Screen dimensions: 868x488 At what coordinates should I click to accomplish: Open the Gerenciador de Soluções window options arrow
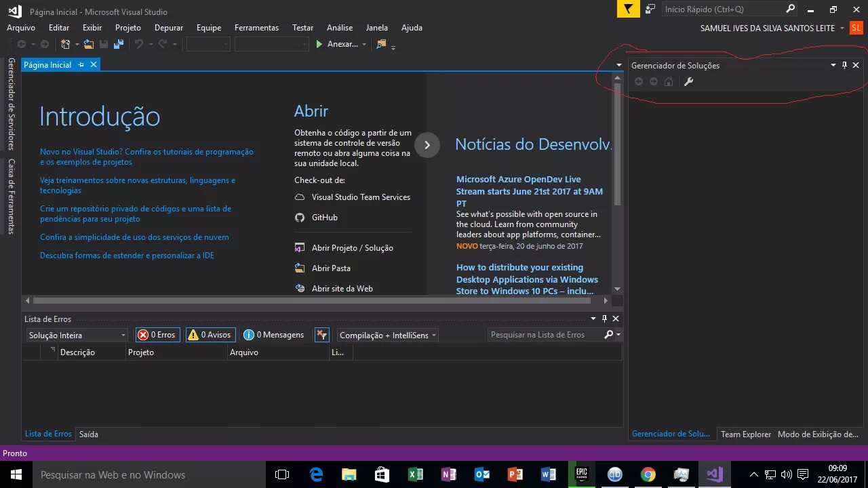[833, 65]
